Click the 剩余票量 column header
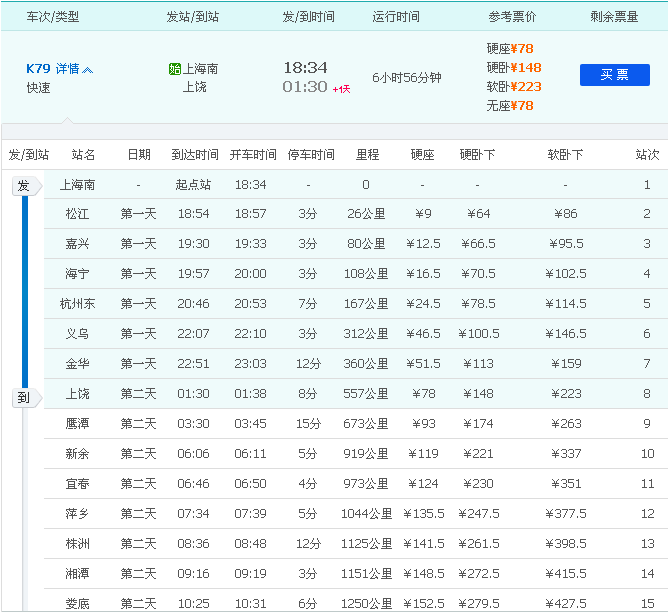The image size is (668, 612). click(x=614, y=17)
